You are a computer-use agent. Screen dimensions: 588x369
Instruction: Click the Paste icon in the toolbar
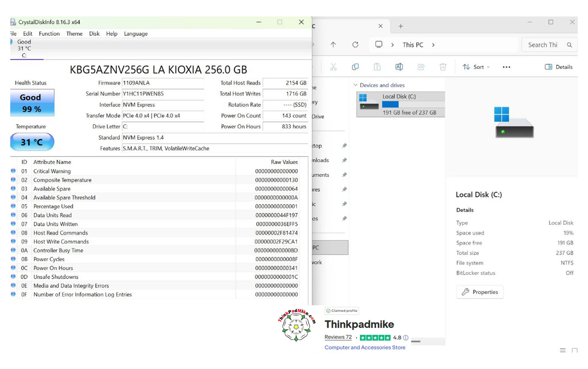tap(377, 67)
